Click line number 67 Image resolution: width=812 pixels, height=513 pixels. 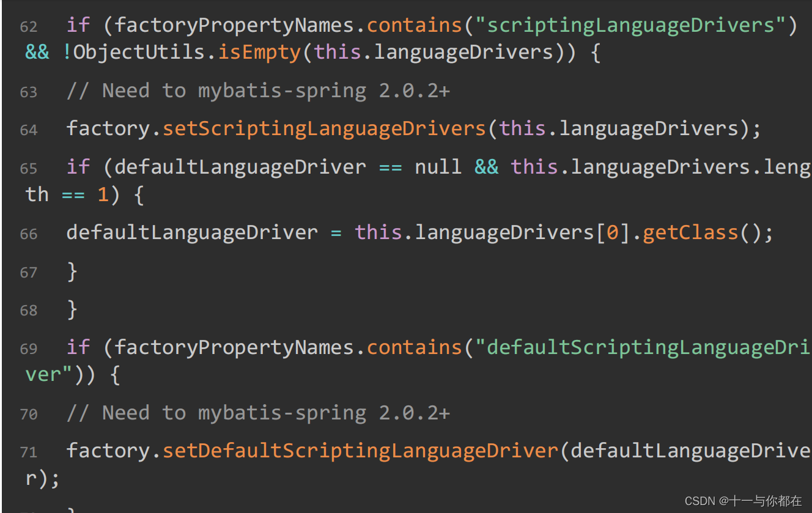(29, 272)
